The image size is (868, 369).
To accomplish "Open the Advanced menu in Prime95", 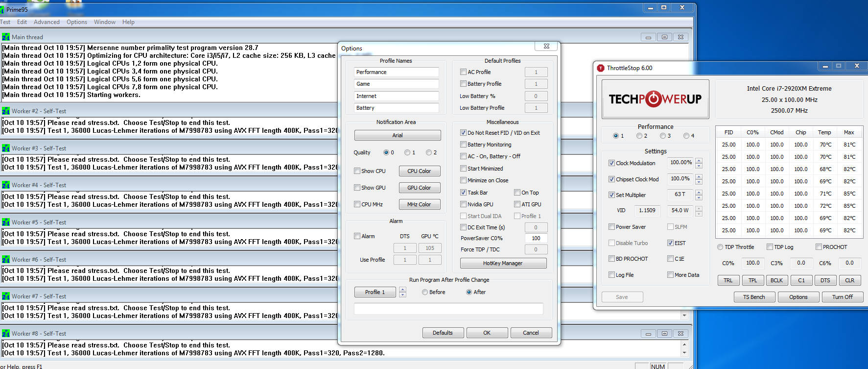I will (x=47, y=22).
